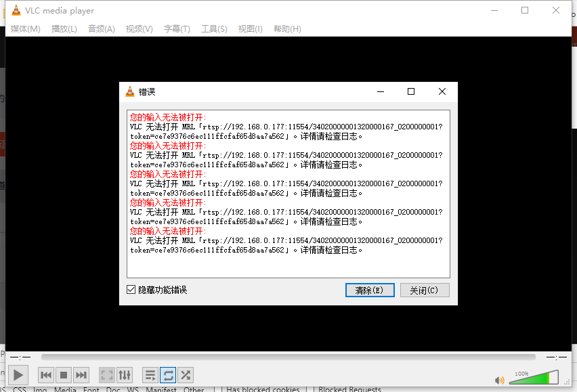Open the 工具(S) menu

214,29
